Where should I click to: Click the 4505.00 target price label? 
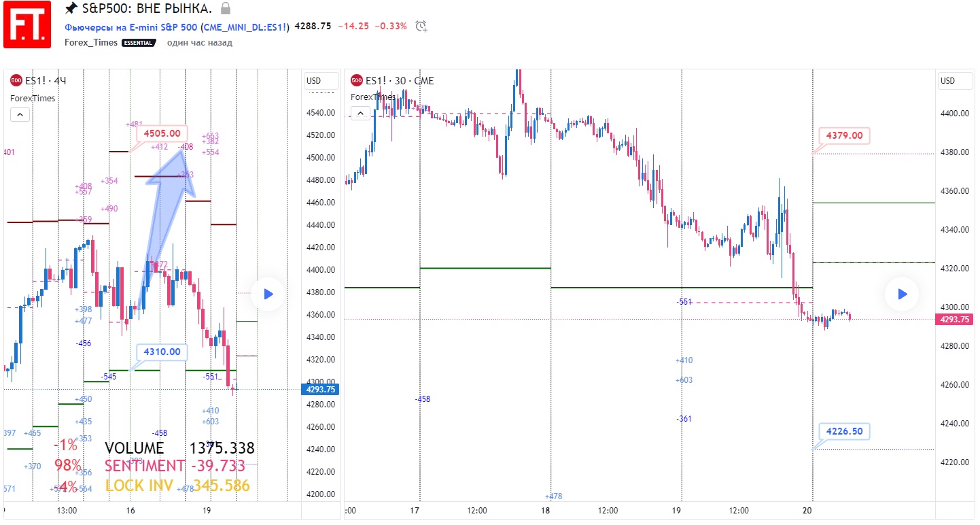point(162,133)
